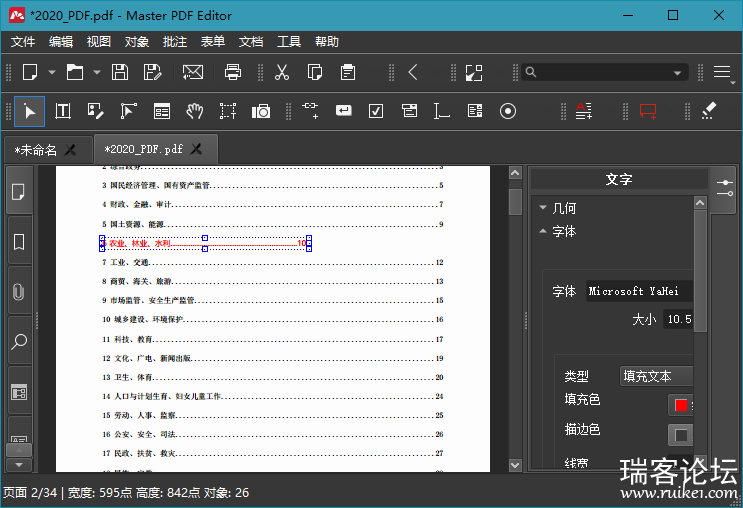Open the form fields sidebar panel icon
This screenshot has width=743, height=508.
tap(18, 392)
